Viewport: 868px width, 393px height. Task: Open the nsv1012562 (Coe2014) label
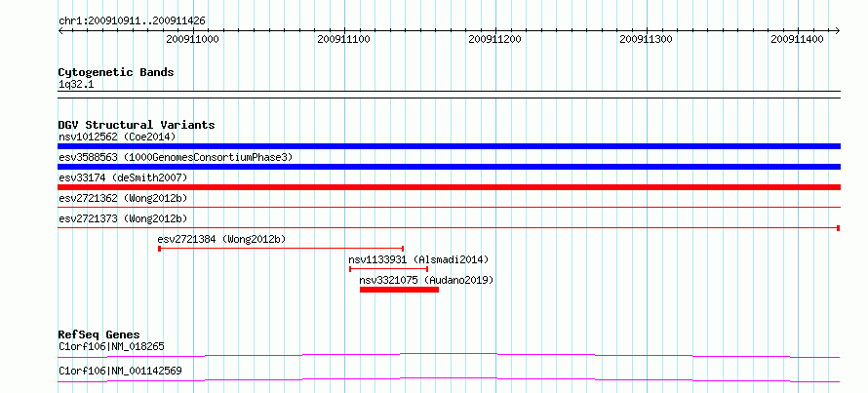117,137
